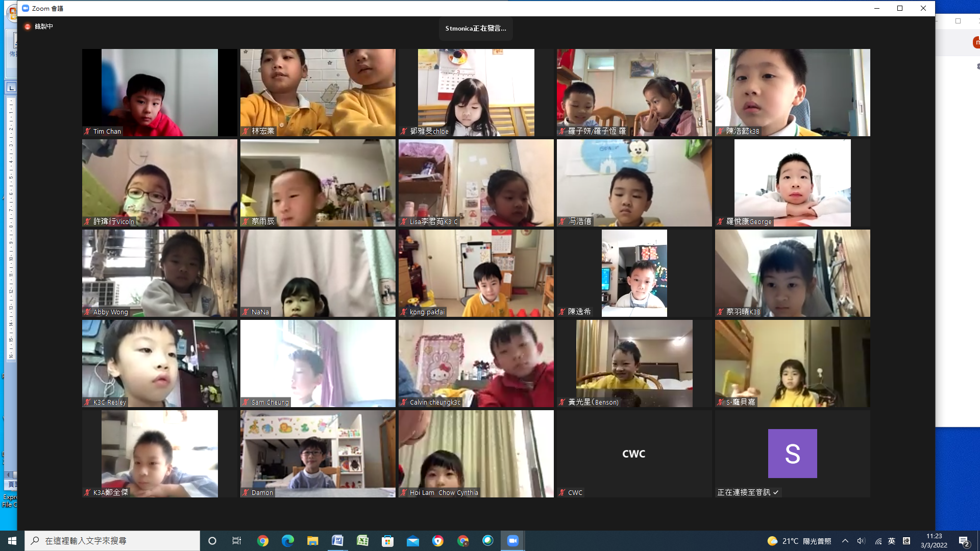980x551 pixels.
Task: Select Tim Chan's video tile
Action: [x=160, y=92]
